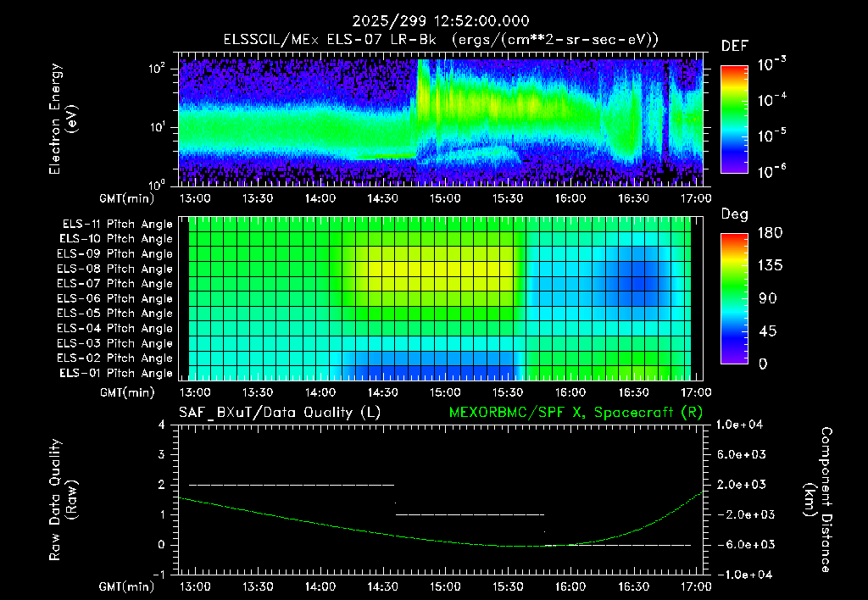The height and width of the screenshot is (600, 868).
Task: Click the ELS-01 Pitch Angle row label
Action: pyautogui.click(x=116, y=374)
